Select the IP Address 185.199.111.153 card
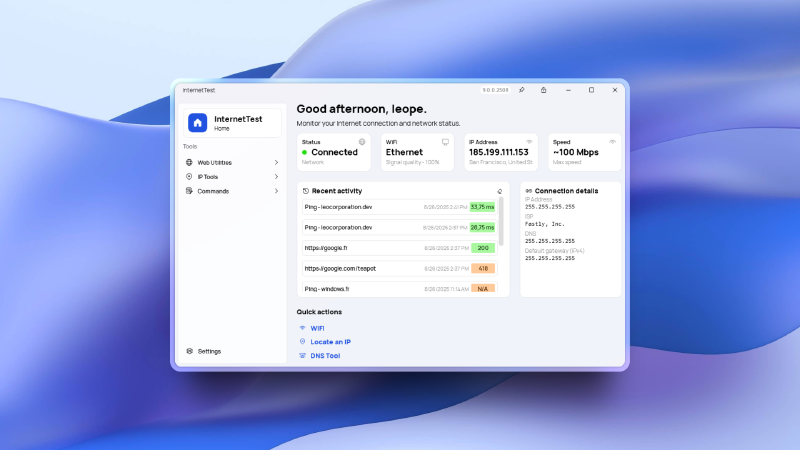The height and width of the screenshot is (450, 800). pos(501,152)
